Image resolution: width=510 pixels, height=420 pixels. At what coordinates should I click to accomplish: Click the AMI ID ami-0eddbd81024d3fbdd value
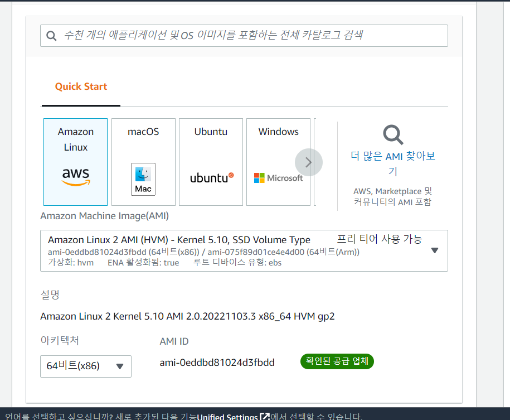(217, 363)
